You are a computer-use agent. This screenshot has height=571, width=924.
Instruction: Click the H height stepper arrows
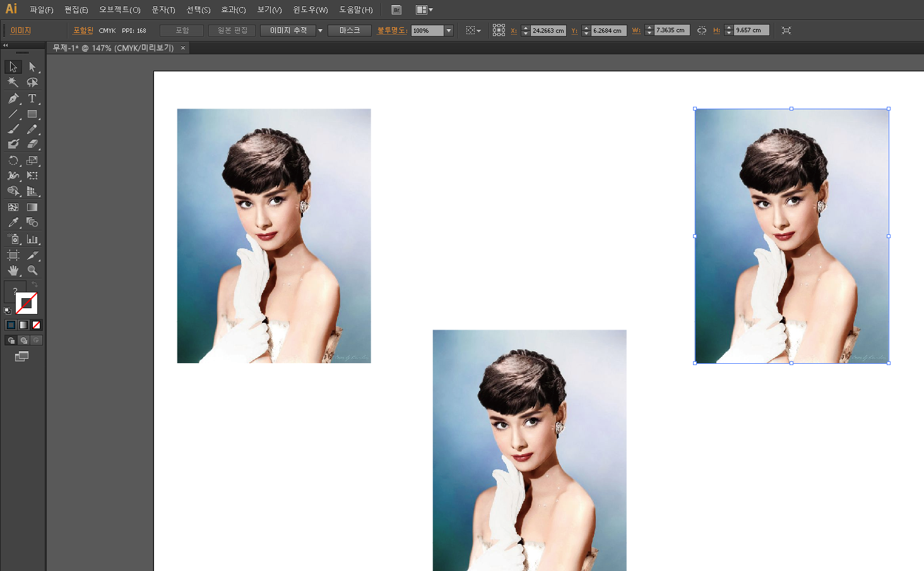click(729, 30)
